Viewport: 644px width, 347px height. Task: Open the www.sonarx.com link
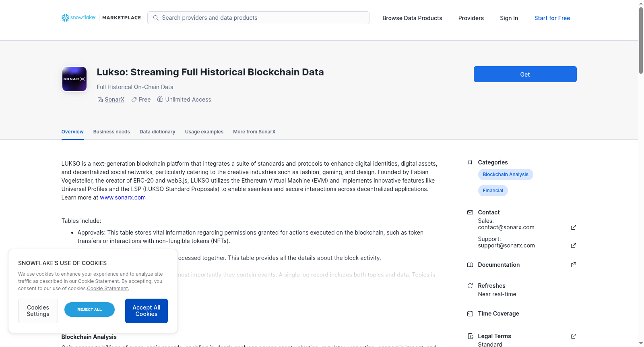(123, 197)
